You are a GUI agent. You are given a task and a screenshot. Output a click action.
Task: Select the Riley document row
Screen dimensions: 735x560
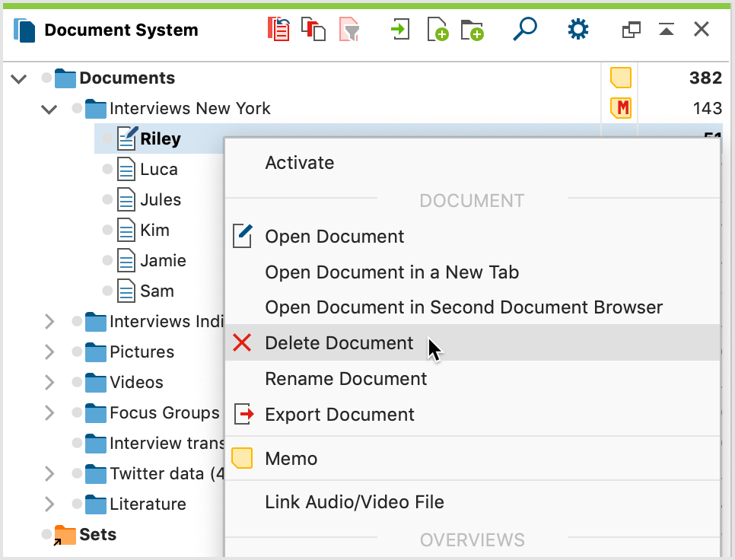[x=159, y=138]
